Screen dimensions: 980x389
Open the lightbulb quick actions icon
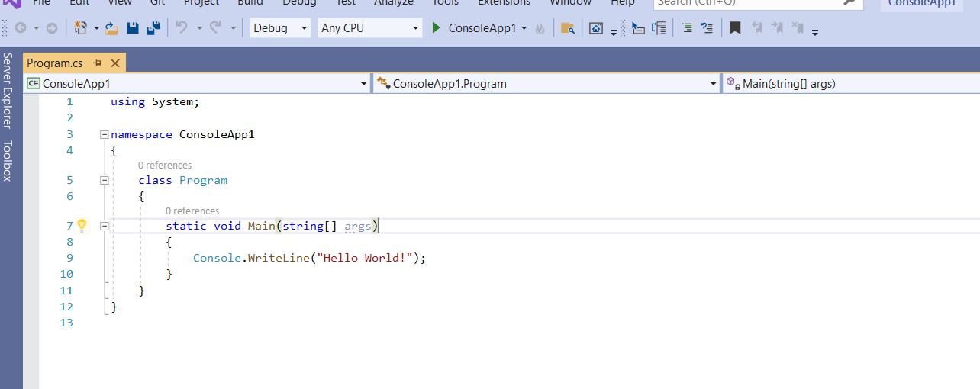(82, 225)
